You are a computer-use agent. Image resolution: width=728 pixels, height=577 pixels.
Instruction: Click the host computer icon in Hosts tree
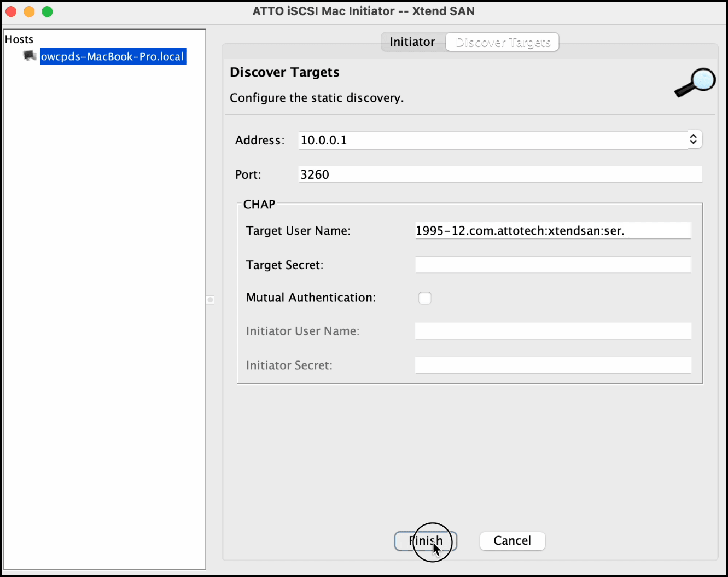click(x=30, y=56)
